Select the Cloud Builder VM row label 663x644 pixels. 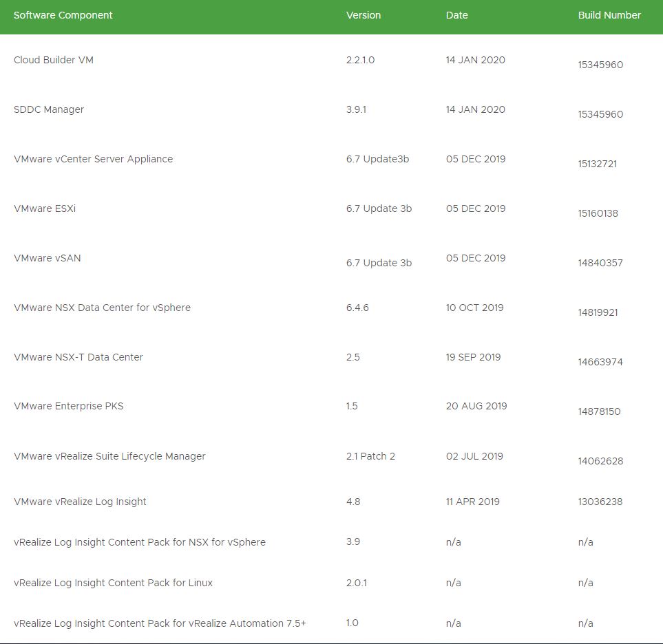[54, 60]
